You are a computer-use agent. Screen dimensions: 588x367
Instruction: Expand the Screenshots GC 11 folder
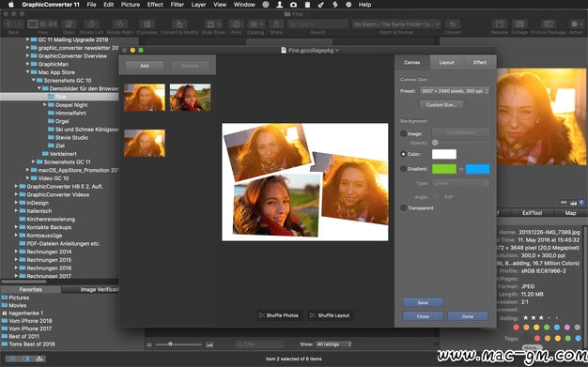[x=34, y=161]
